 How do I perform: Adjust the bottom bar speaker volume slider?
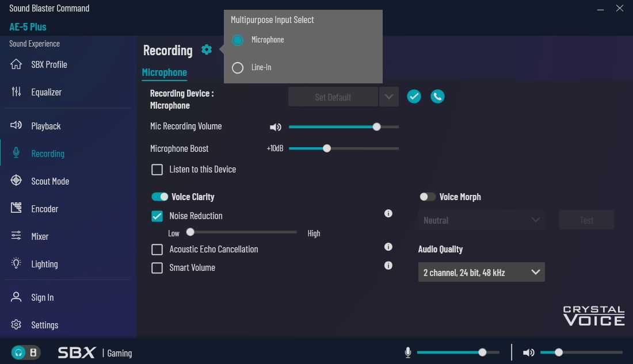581,352
